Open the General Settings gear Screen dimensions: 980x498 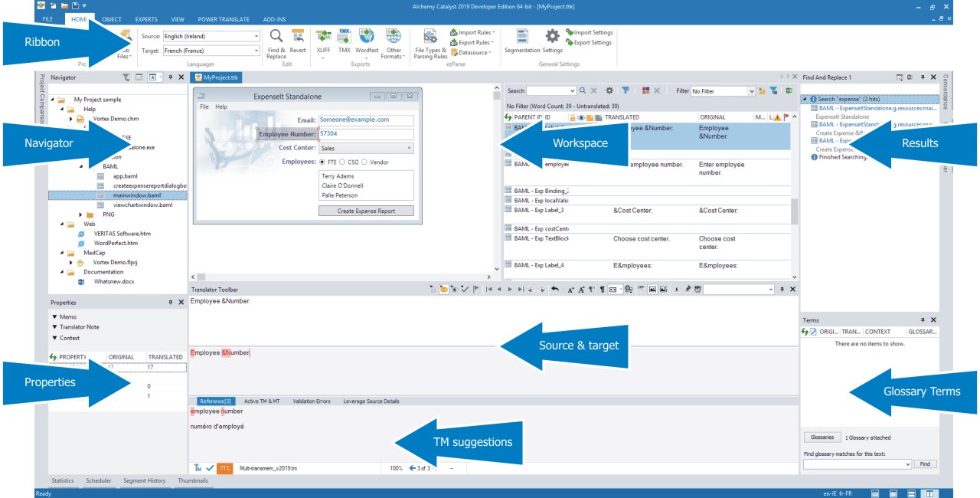[x=552, y=42]
